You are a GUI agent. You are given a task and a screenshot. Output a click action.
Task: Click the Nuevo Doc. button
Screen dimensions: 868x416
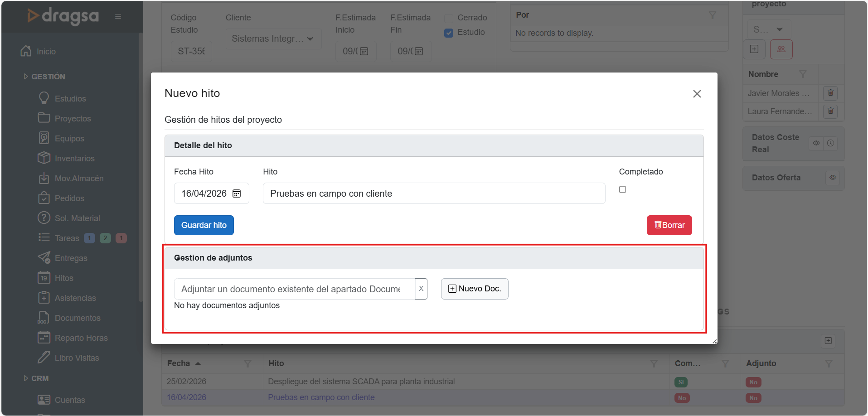pos(474,289)
